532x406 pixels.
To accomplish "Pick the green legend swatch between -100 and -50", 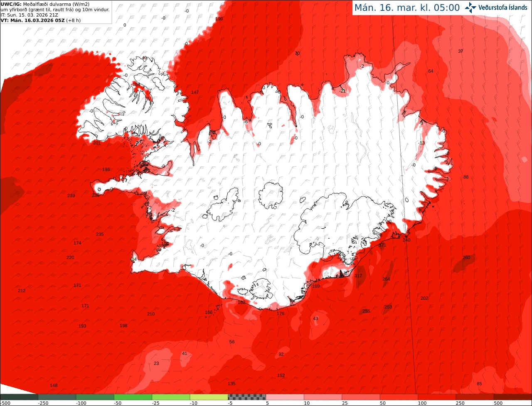I will click(x=95, y=397).
